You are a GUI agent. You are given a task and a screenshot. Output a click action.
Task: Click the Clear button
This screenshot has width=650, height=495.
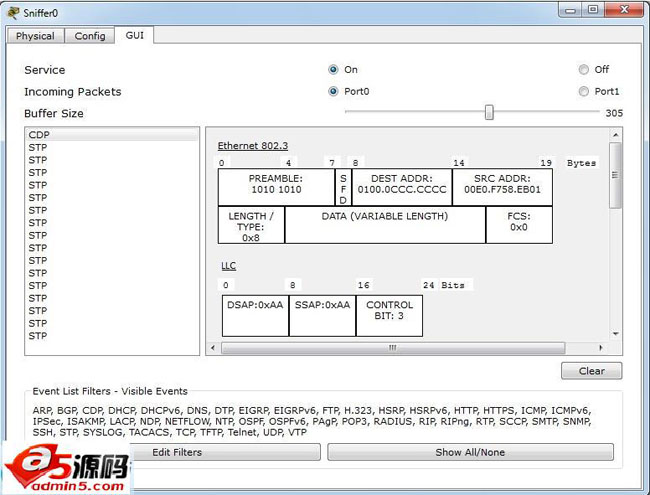pos(592,371)
